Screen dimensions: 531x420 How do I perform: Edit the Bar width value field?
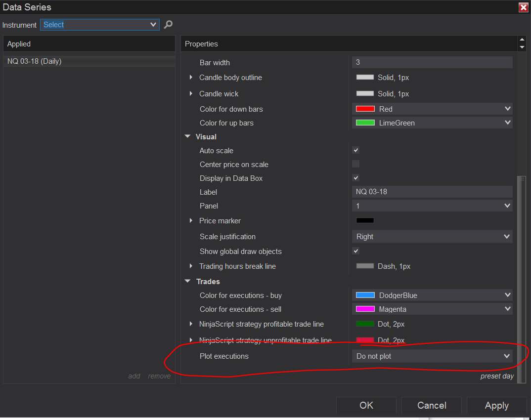coord(432,62)
